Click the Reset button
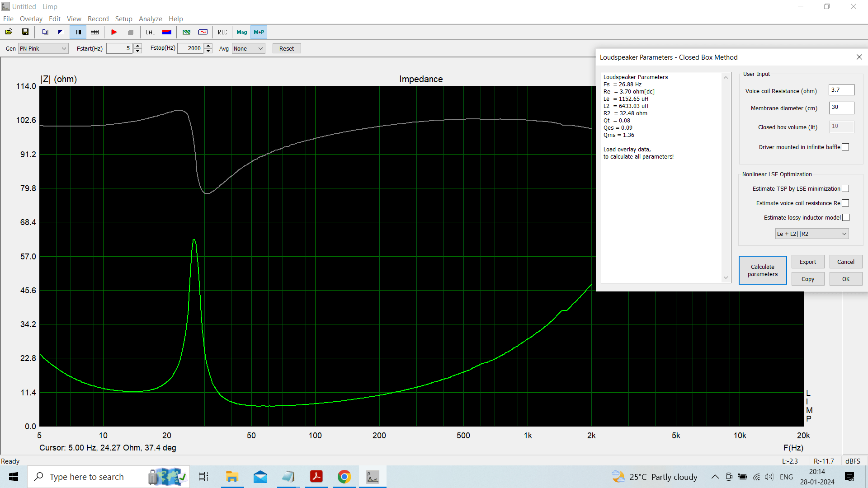 coord(287,48)
